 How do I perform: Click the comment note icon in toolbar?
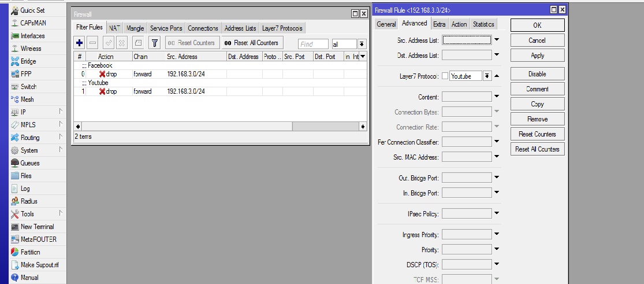point(139,43)
